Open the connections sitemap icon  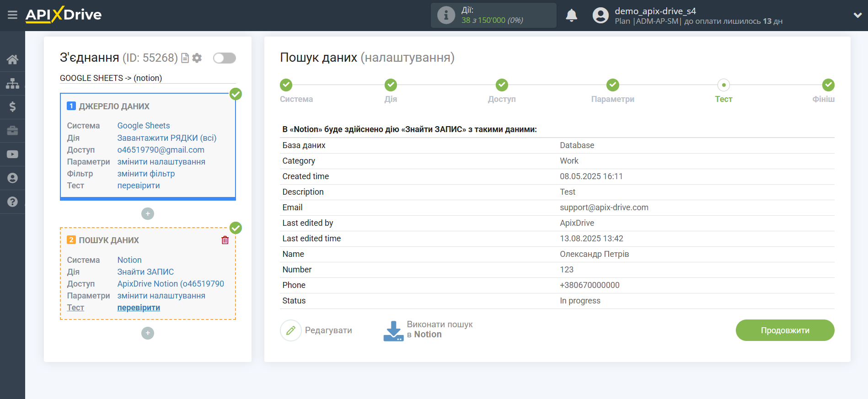(12, 83)
